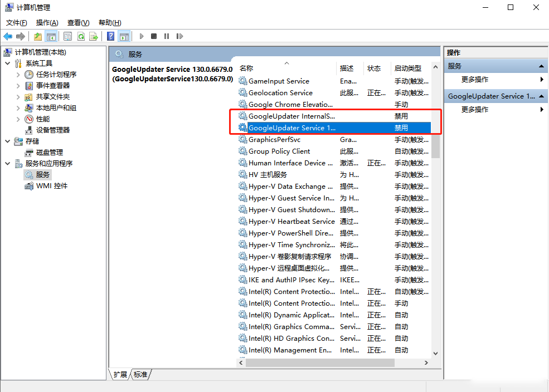Open the 操作(A) menu
The image size is (549, 392).
[47, 23]
